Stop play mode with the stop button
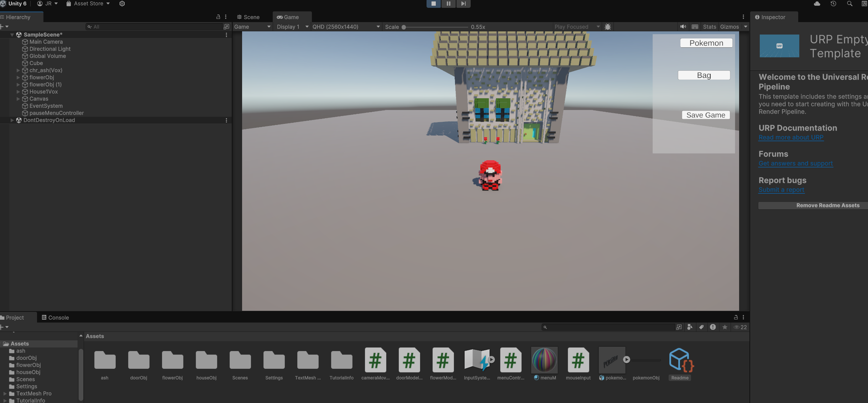The image size is (868, 403). point(433,4)
